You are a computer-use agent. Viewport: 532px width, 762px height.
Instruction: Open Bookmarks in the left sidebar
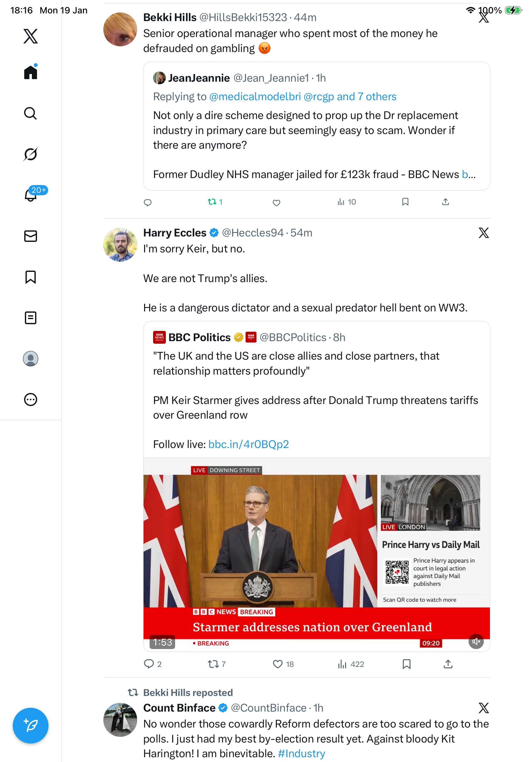(31, 277)
